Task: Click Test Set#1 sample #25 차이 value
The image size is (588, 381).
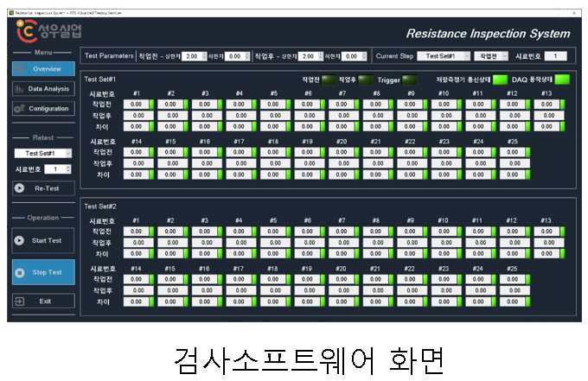Action: coord(513,175)
